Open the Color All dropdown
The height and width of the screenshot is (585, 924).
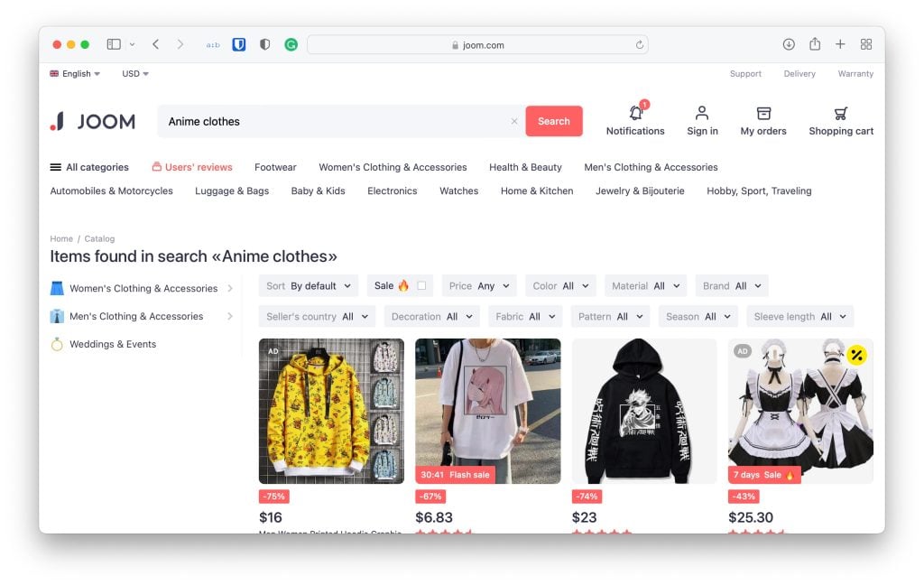(560, 286)
